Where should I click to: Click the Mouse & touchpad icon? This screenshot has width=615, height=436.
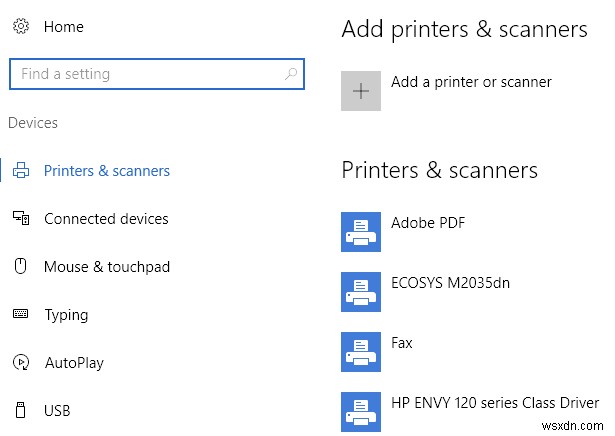(x=20, y=267)
